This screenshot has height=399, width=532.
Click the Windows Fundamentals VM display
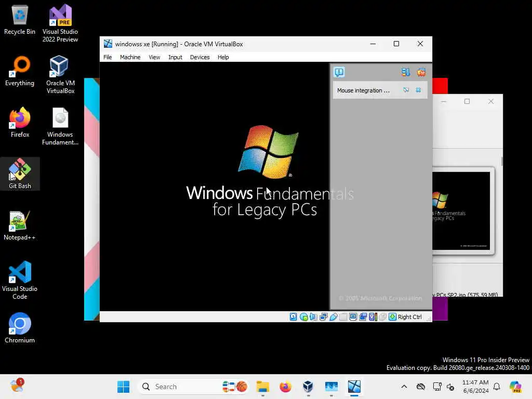[x=215, y=187]
